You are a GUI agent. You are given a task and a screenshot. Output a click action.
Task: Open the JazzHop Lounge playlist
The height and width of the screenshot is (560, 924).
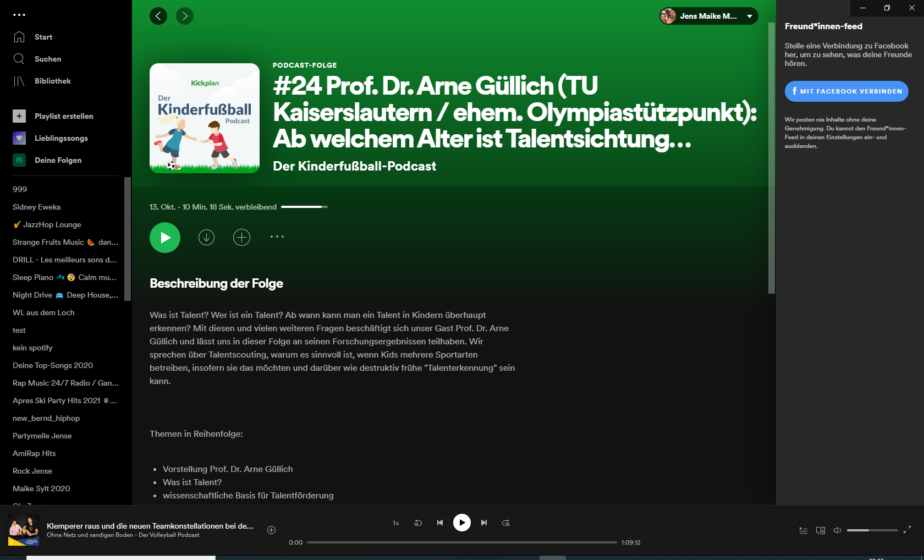[x=52, y=224]
